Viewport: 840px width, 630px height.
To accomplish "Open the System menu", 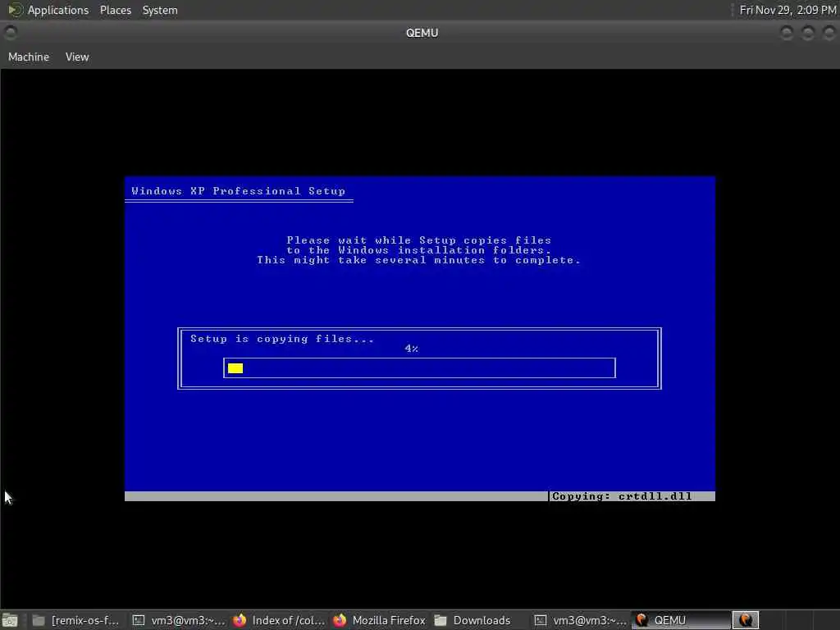I will click(x=160, y=10).
